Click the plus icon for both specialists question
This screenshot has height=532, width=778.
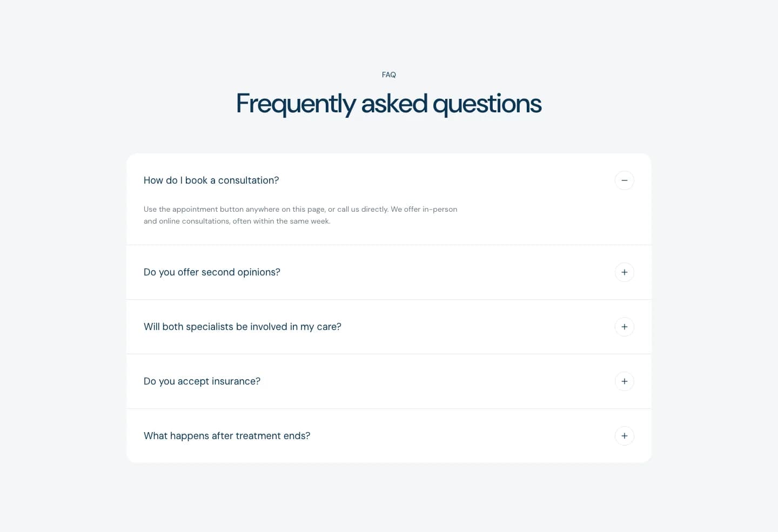[624, 327]
